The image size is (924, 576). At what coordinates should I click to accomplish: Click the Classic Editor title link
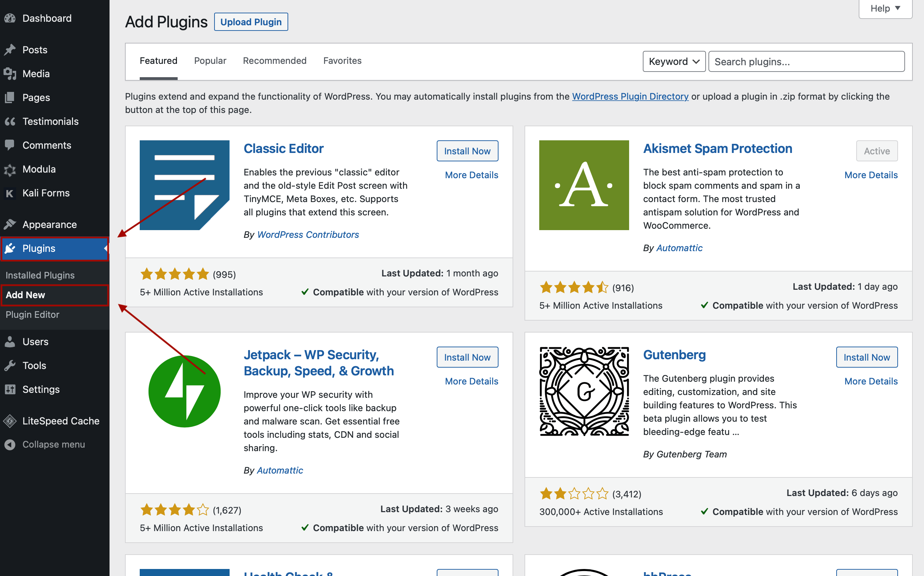[x=283, y=149]
